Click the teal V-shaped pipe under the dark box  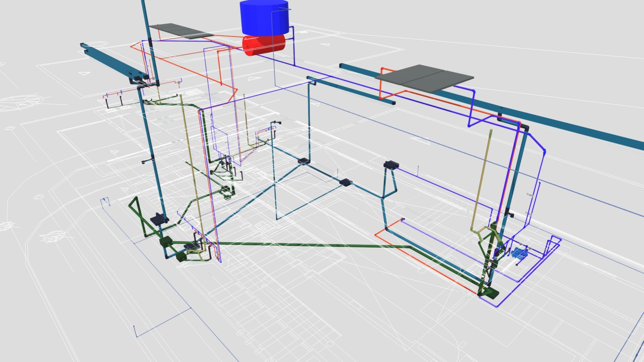click(389, 183)
